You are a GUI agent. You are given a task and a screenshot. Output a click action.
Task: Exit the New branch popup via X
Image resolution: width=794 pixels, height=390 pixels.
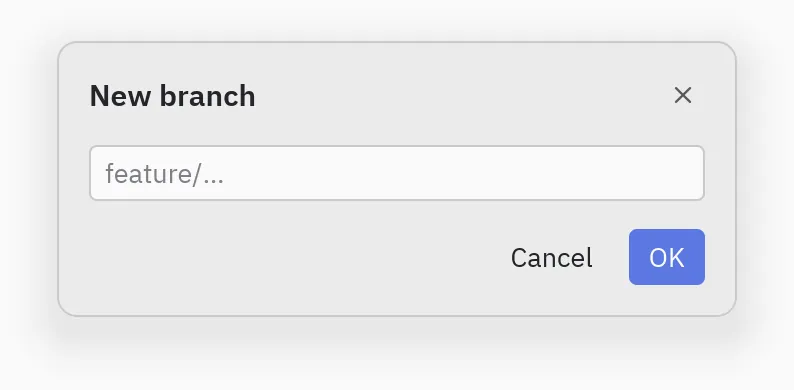[x=683, y=95]
